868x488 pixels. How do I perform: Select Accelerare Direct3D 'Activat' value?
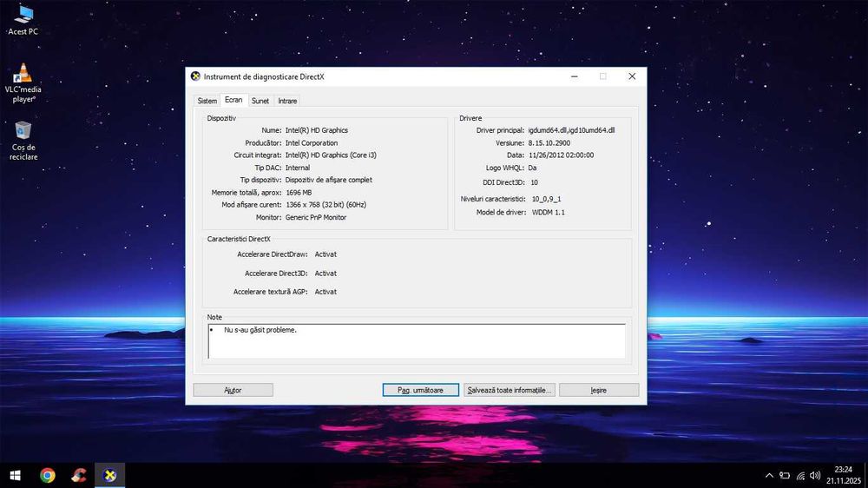325,273
